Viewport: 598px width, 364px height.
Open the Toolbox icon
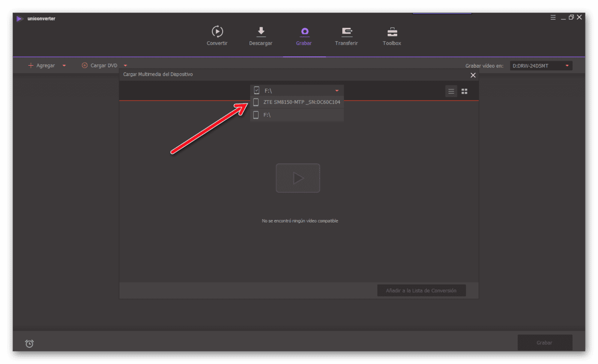point(392,32)
